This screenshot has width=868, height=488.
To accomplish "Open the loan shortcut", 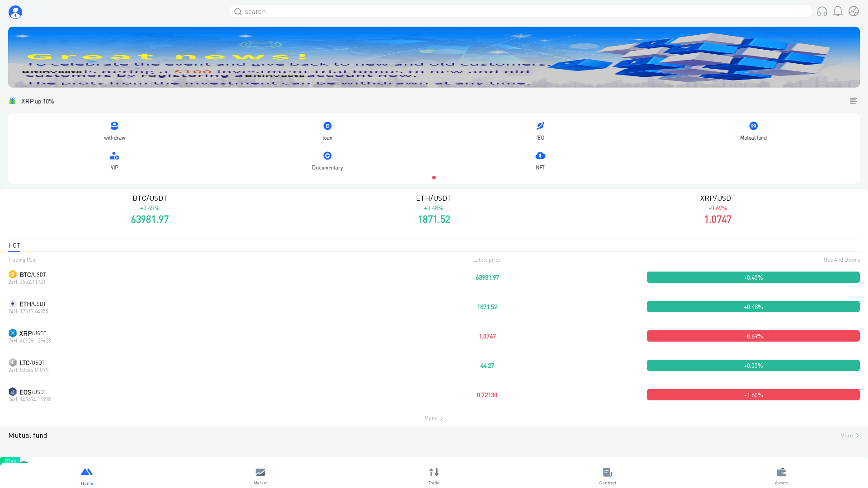I will pos(327,131).
